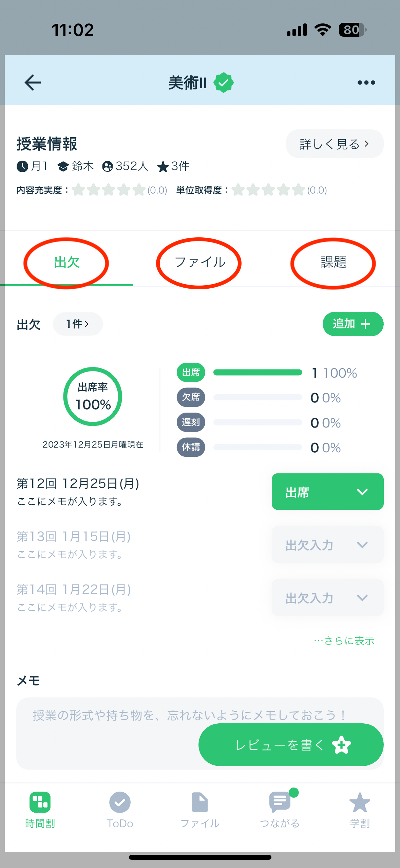
Task: Select the 欠席 absence status pill
Action: [191, 397]
